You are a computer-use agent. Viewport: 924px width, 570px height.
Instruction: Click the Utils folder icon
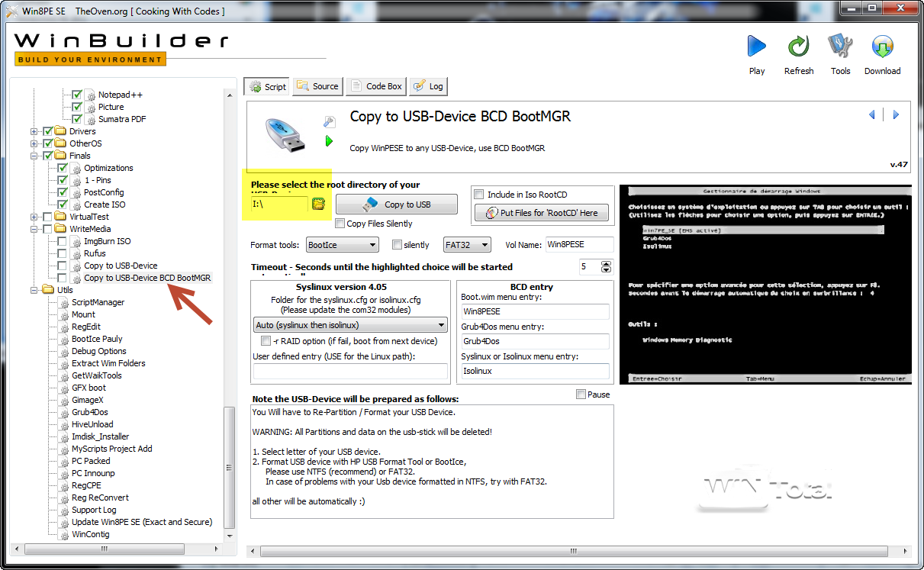click(x=48, y=290)
